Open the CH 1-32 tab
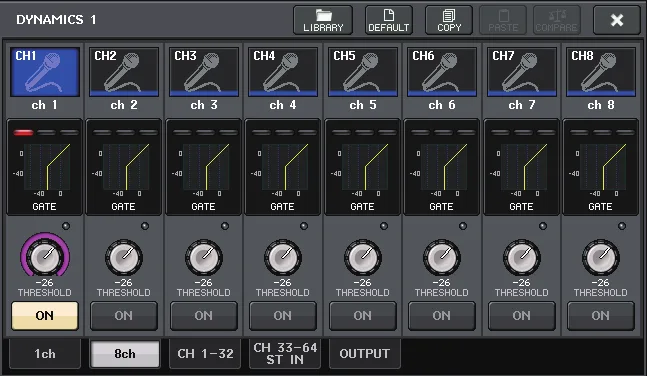 pyautogui.click(x=205, y=354)
